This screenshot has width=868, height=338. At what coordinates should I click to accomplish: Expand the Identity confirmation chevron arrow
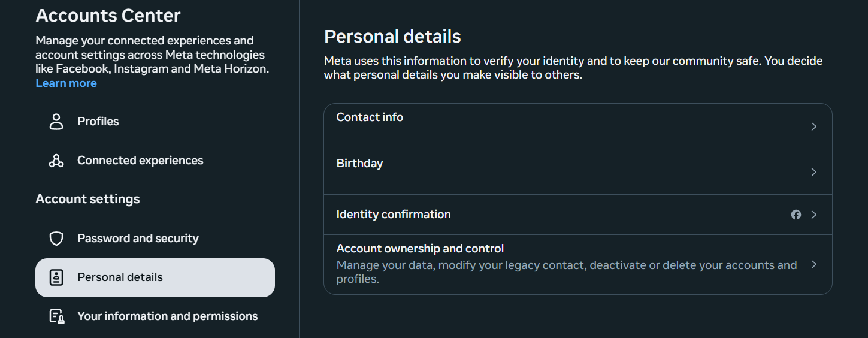point(813,215)
